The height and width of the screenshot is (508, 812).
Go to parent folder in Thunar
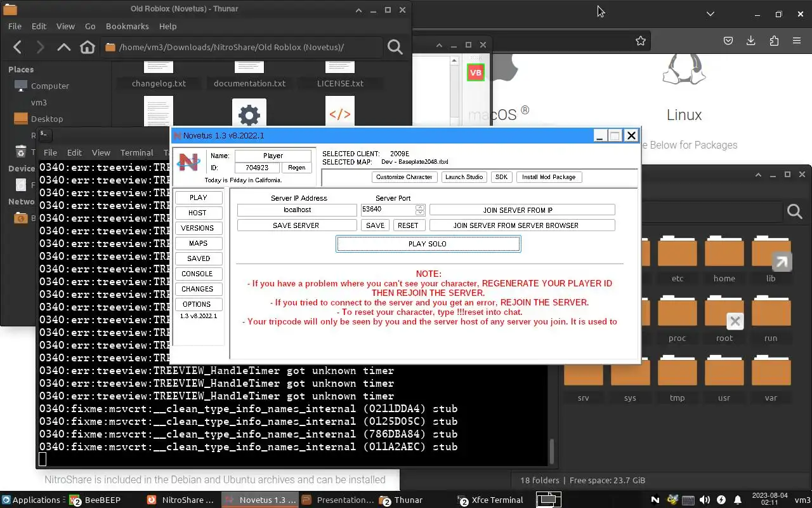click(63, 47)
